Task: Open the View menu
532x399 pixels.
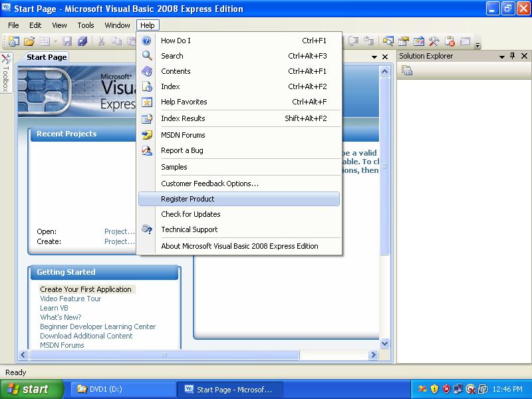Action: click(59, 25)
